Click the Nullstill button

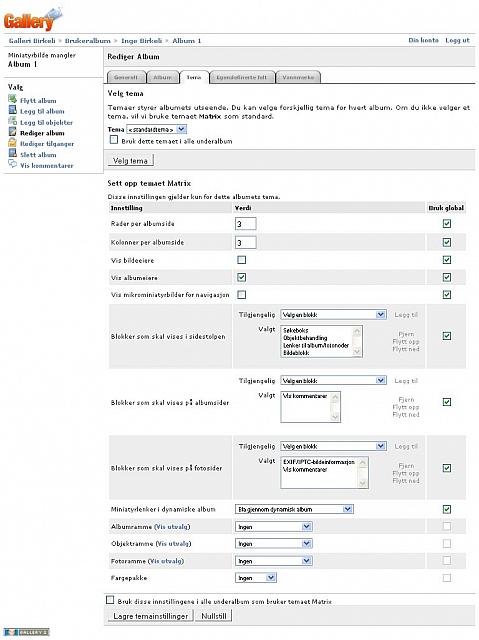pos(214,616)
